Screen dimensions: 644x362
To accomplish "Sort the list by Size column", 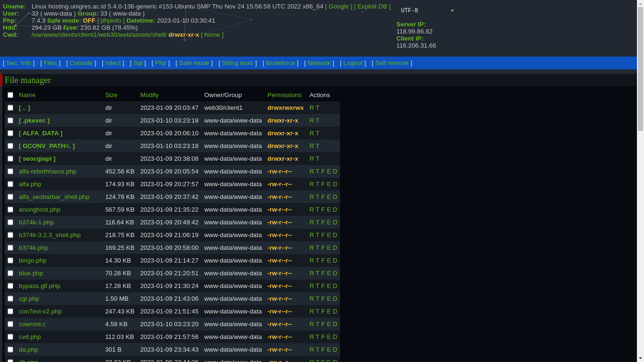I will [x=111, y=95].
